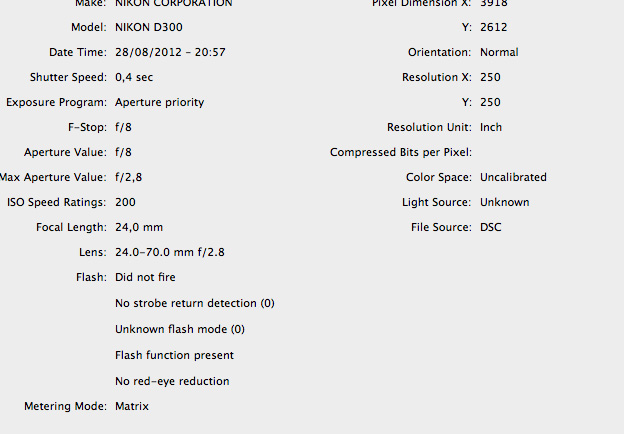Click the Flash function present line
This screenshot has width=624, height=434.
tap(174, 355)
